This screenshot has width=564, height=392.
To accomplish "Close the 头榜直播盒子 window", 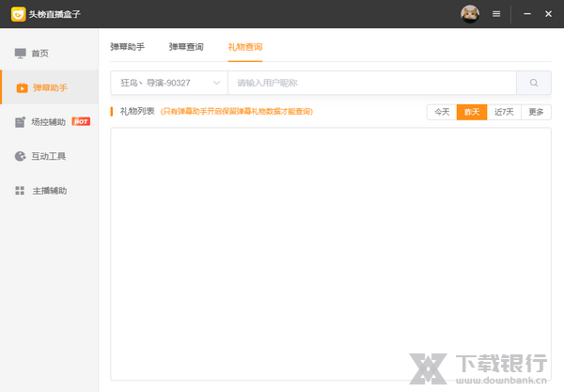I will pyautogui.click(x=548, y=14).
